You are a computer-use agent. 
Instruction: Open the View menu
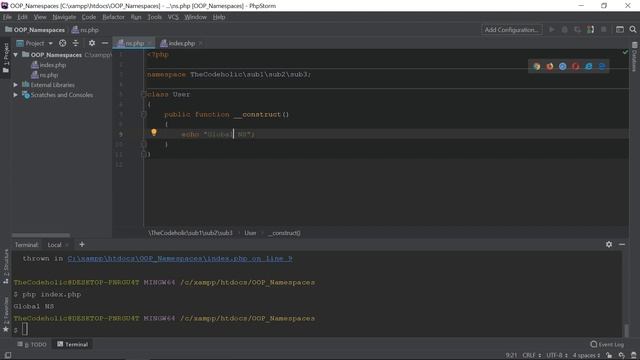(40, 17)
